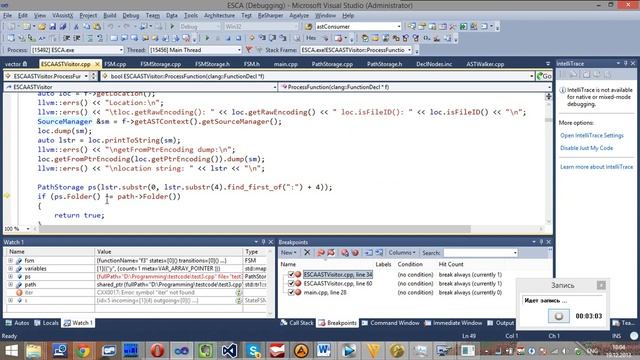Continue debugging with the green play icon
The image size is (640, 360).
[x=207, y=38]
